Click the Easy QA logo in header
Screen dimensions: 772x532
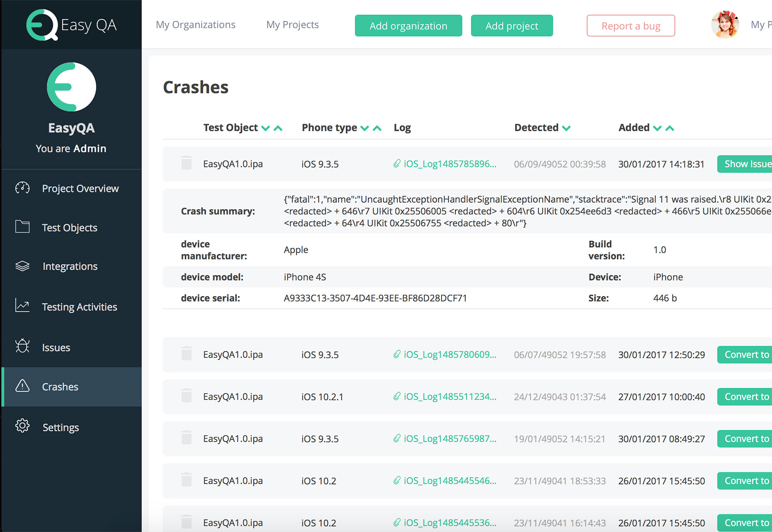click(x=71, y=25)
